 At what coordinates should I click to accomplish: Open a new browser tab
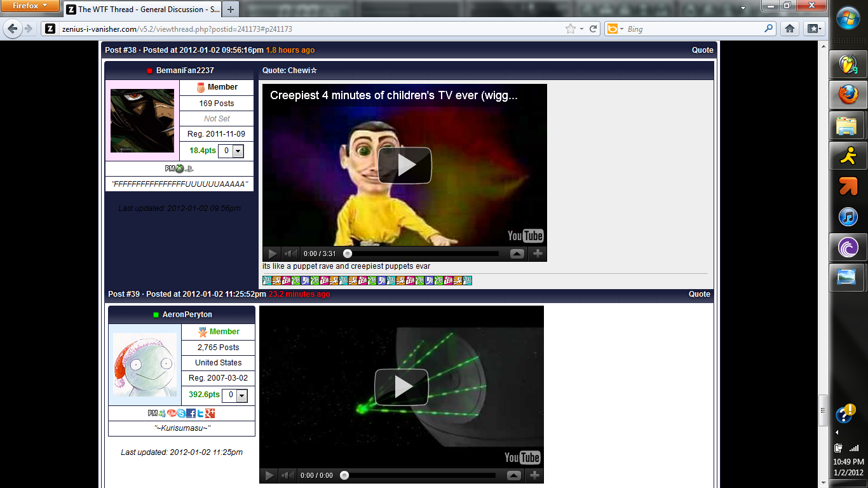click(x=231, y=10)
